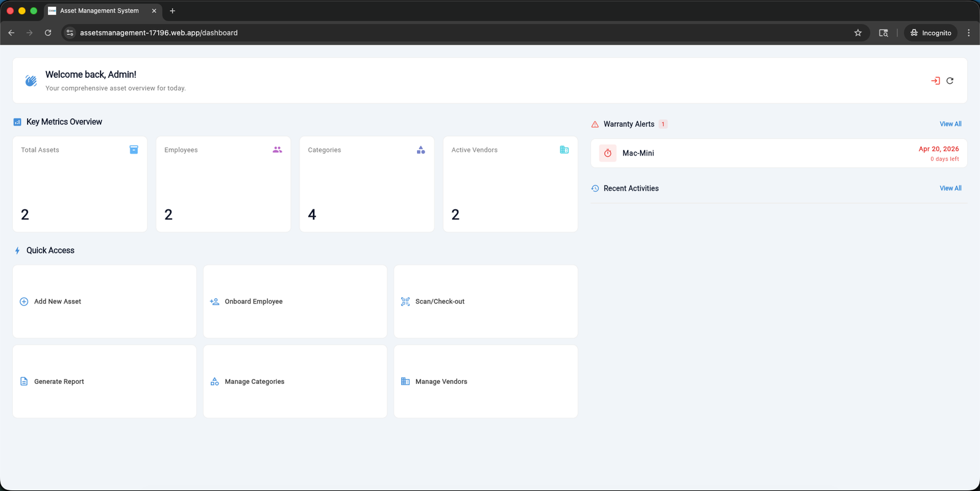Viewport: 980px width, 491px height.
Task: View all Warranty Alerts
Action: (x=951, y=124)
